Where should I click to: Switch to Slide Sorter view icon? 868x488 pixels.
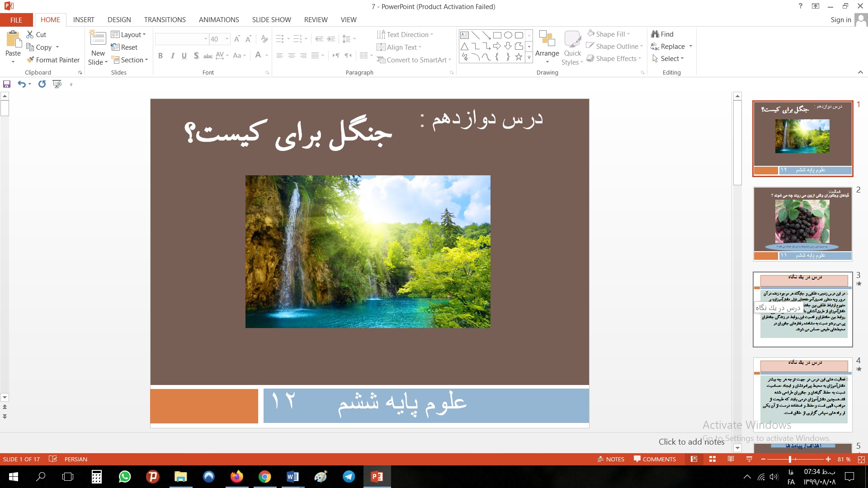712,459
